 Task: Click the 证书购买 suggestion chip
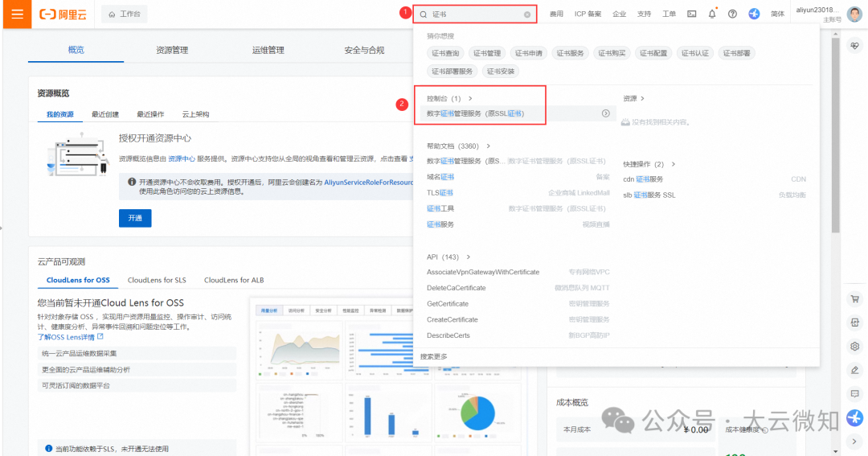point(612,53)
